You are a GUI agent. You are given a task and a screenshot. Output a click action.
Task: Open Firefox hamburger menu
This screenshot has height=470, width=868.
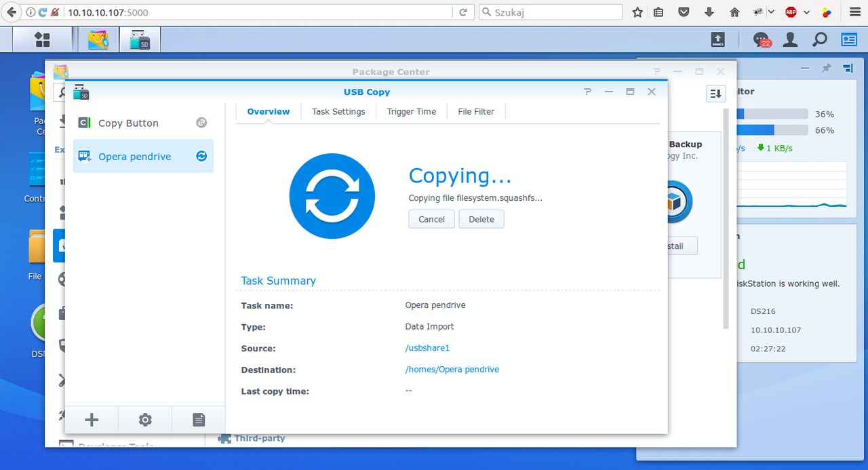854,12
